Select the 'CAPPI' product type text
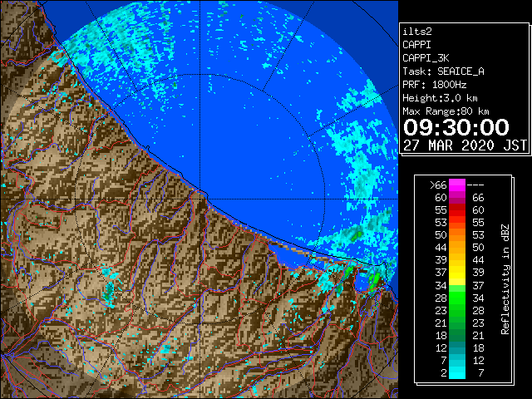The height and width of the screenshot is (399, 532). click(416, 45)
